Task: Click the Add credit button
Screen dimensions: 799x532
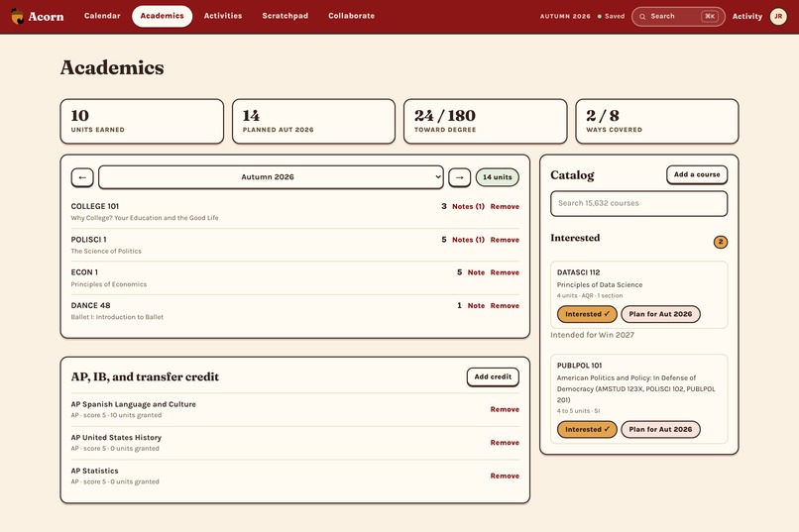Action: (x=493, y=376)
